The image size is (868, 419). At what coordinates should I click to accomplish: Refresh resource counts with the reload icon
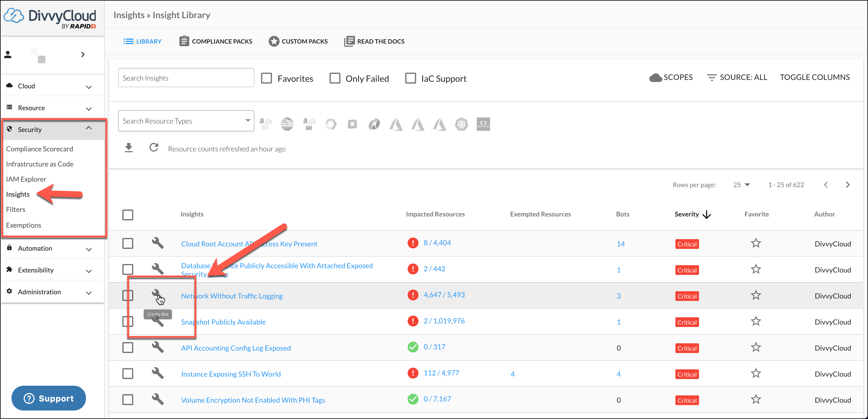154,147
